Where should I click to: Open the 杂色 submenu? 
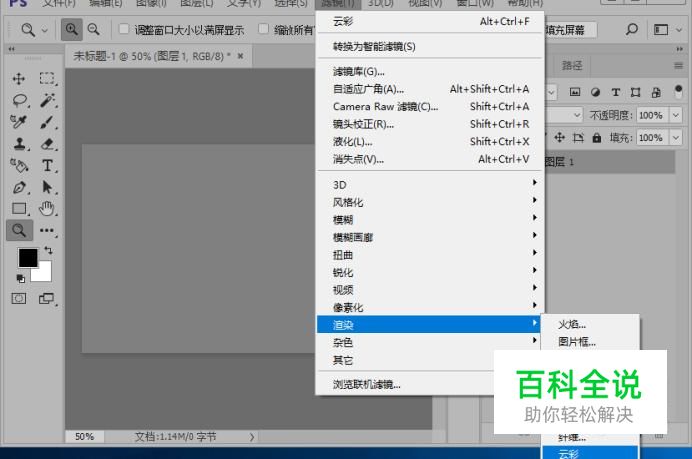coord(431,342)
